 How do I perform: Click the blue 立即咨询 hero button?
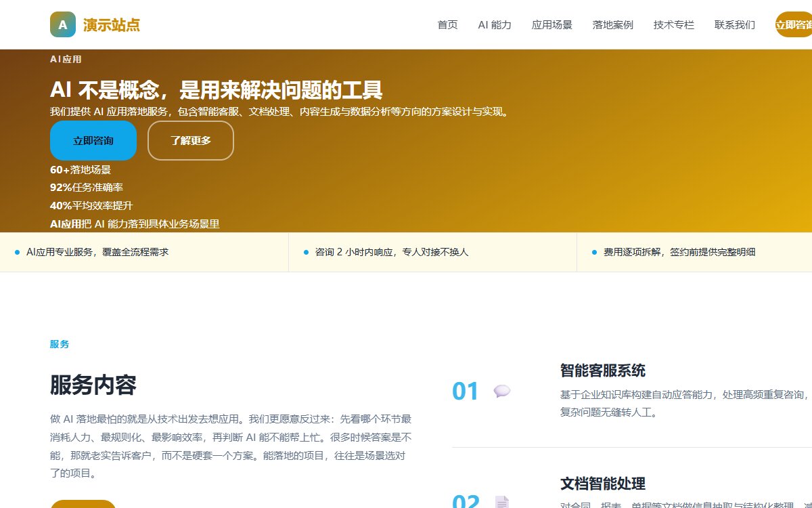93,141
